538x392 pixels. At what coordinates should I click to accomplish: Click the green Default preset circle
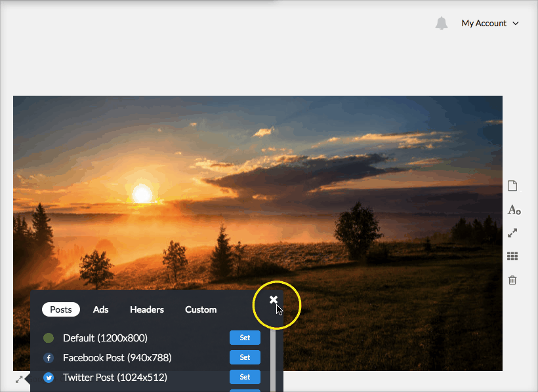pyautogui.click(x=49, y=338)
